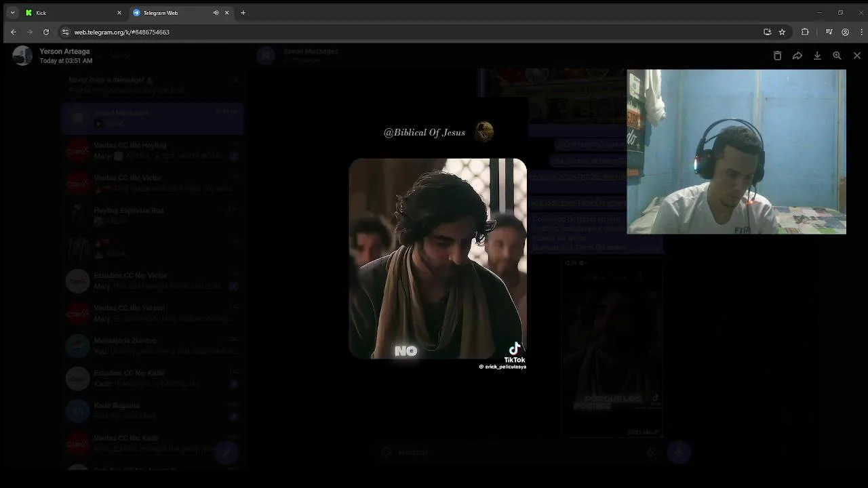Open the Heyling Espinoza Roa chat
The height and width of the screenshot is (488, 868).
pos(153,216)
